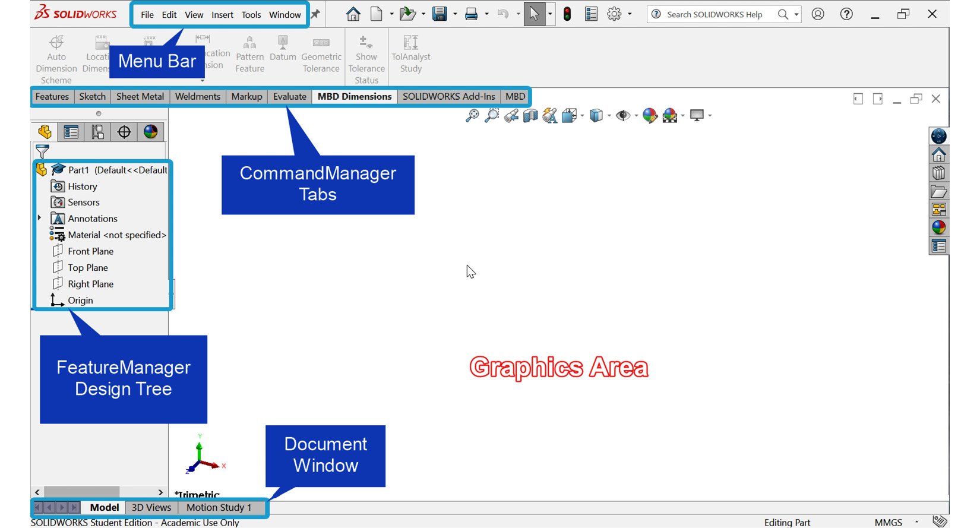Click the Rebuild traffic light icon

click(x=567, y=14)
